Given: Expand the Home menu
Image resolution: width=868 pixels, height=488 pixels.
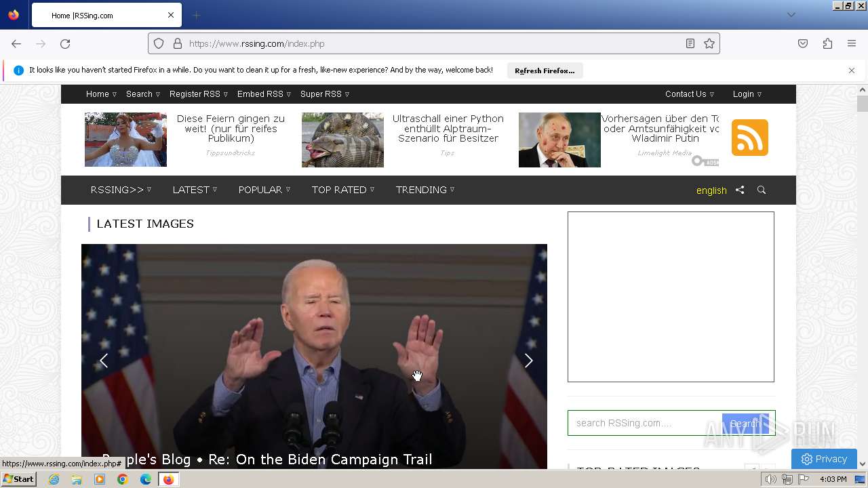Looking at the screenshot, I should coord(101,94).
